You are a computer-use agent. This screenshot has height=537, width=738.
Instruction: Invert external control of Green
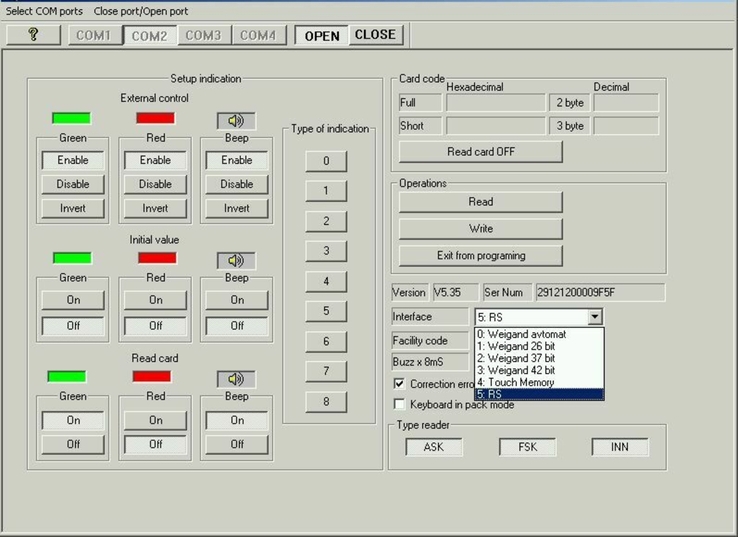[x=73, y=208]
